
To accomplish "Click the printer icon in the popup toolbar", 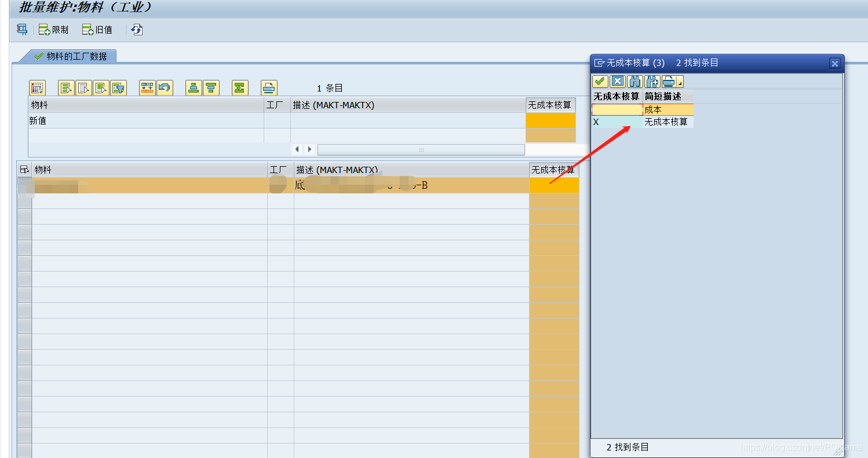I will [669, 82].
